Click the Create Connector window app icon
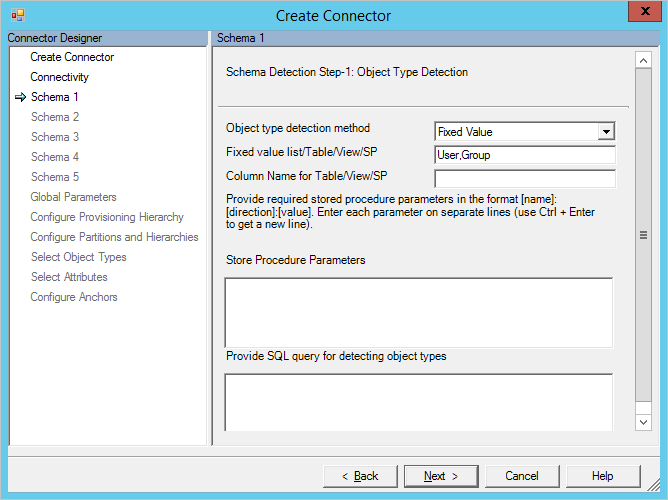The image size is (668, 500). pyautogui.click(x=18, y=15)
